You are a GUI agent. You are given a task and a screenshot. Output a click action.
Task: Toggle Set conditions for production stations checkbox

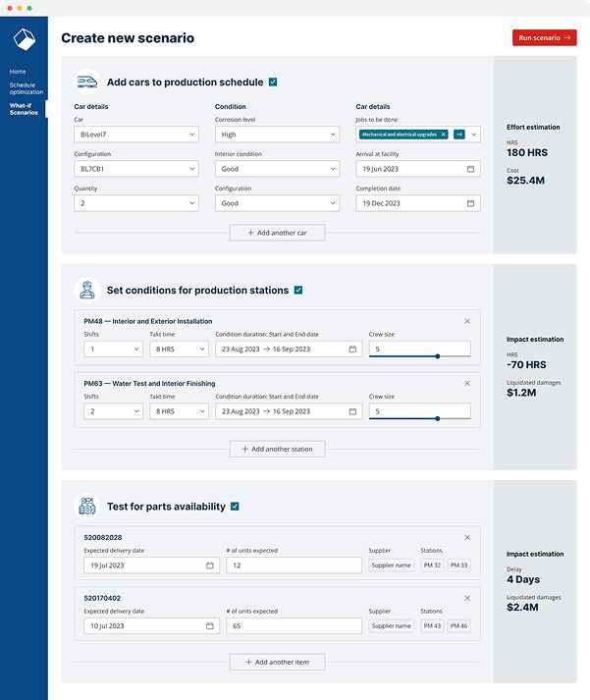click(298, 291)
